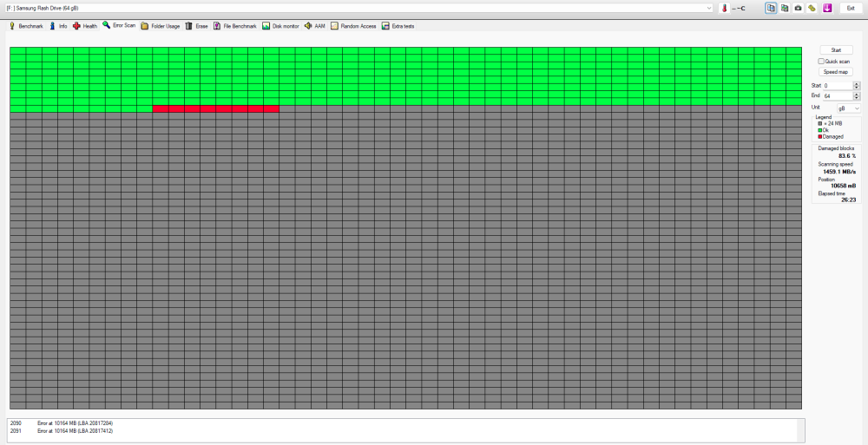Click the Start scan button
The image size is (868, 445).
click(836, 50)
